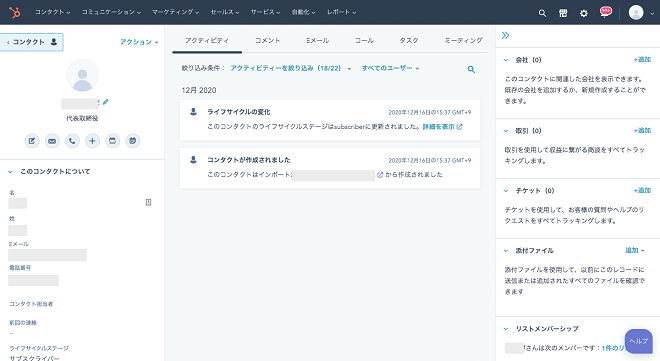Click the external link icon after import name
The height and width of the screenshot is (361, 660).
tap(380, 175)
